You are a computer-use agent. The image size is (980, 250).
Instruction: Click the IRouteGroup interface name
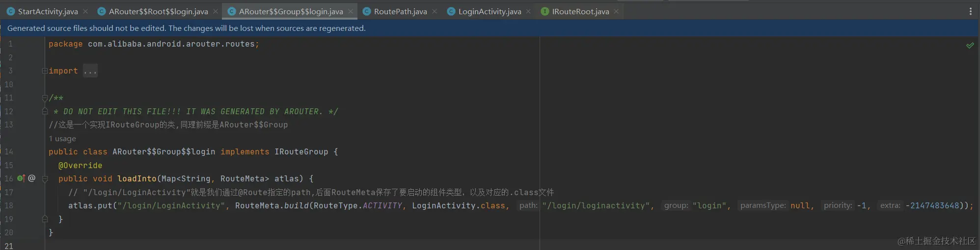[301, 152]
